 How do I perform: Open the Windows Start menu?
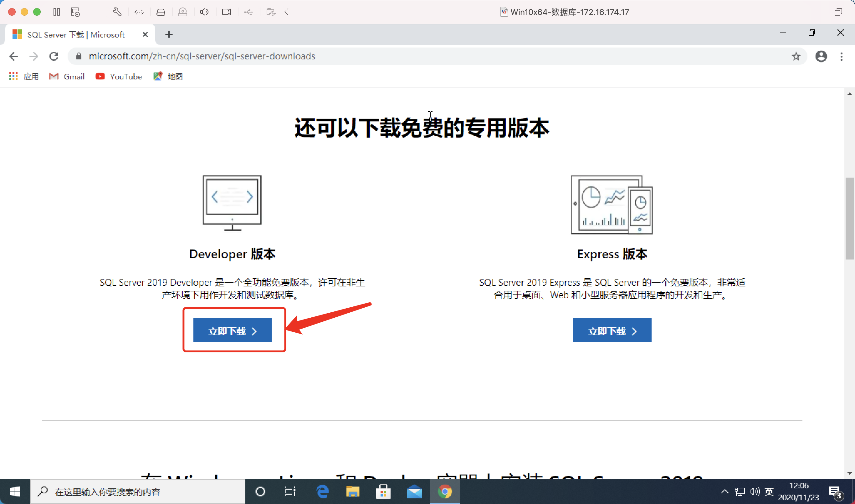click(15, 491)
